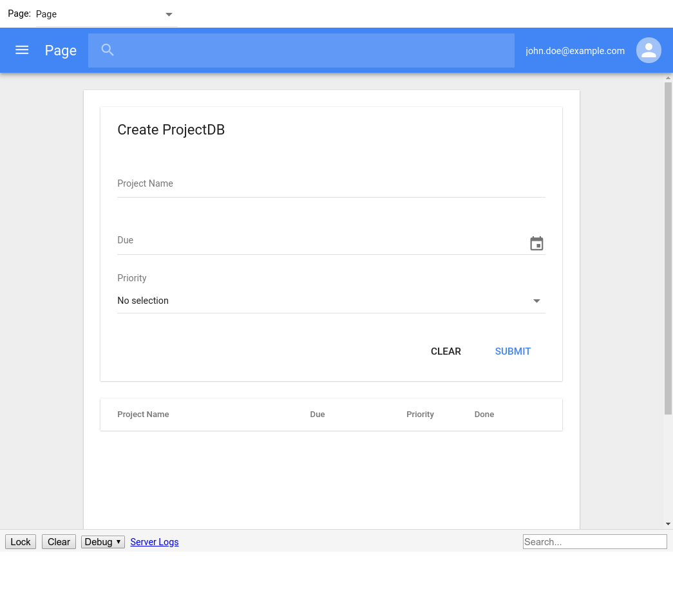Open the Server Logs link
This screenshot has width=673, height=616.
(x=154, y=541)
